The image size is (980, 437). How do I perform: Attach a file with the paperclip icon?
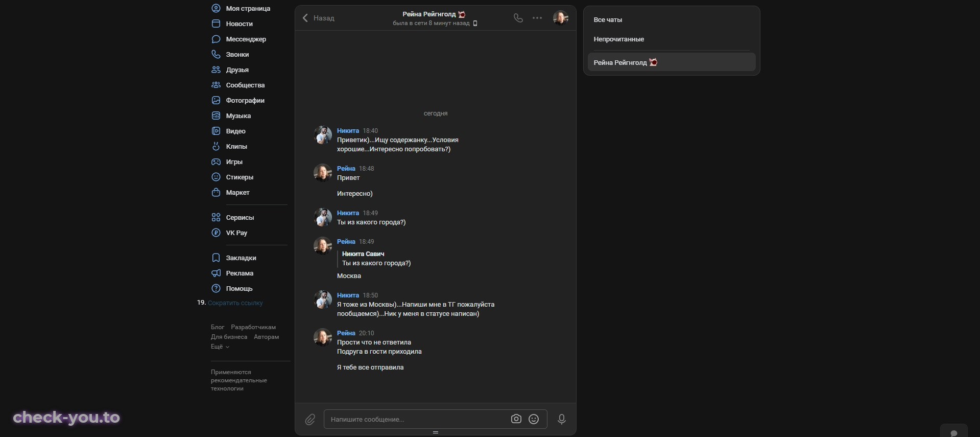tap(310, 420)
